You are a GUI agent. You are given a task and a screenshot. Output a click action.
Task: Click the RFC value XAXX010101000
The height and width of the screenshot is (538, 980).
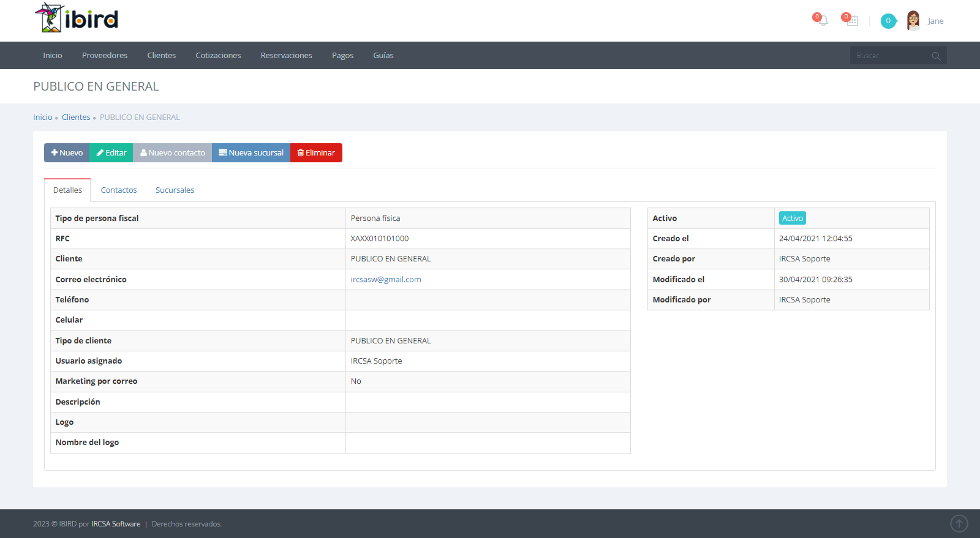380,238
